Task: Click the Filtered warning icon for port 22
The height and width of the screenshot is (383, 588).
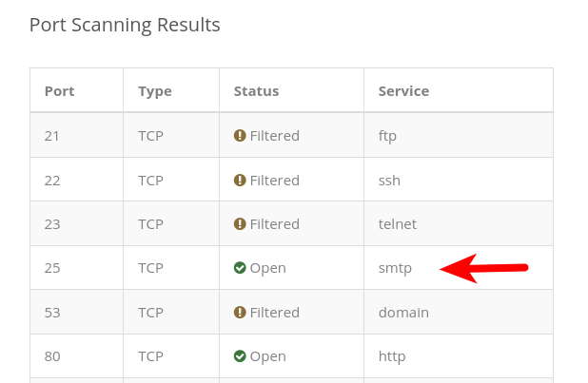Action: point(240,181)
